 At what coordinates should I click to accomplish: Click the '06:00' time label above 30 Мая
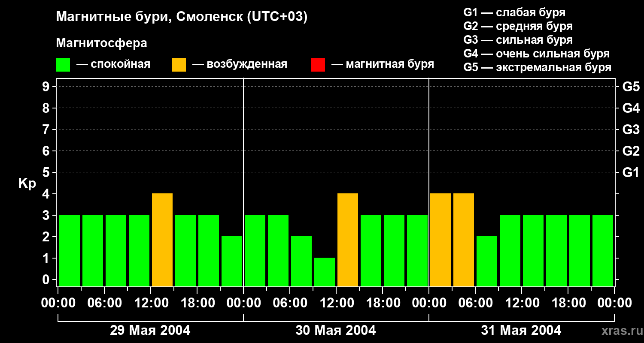pyautogui.click(x=290, y=303)
